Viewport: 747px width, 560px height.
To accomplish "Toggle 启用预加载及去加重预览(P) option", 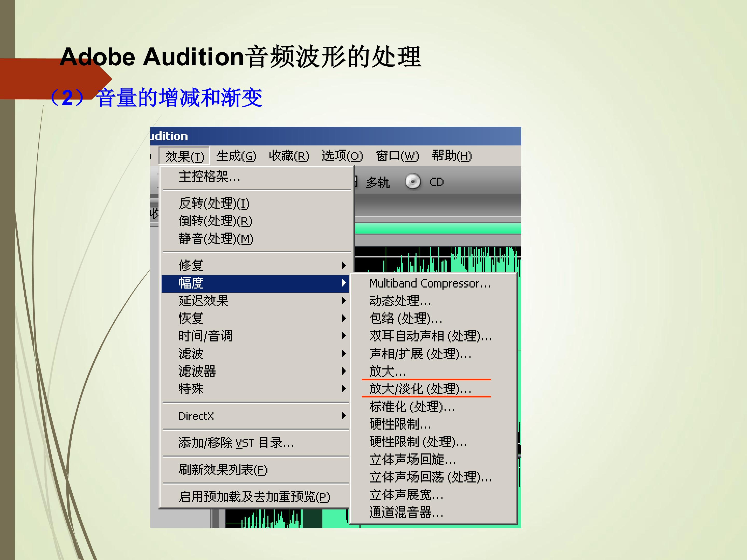I will coord(254,496).
